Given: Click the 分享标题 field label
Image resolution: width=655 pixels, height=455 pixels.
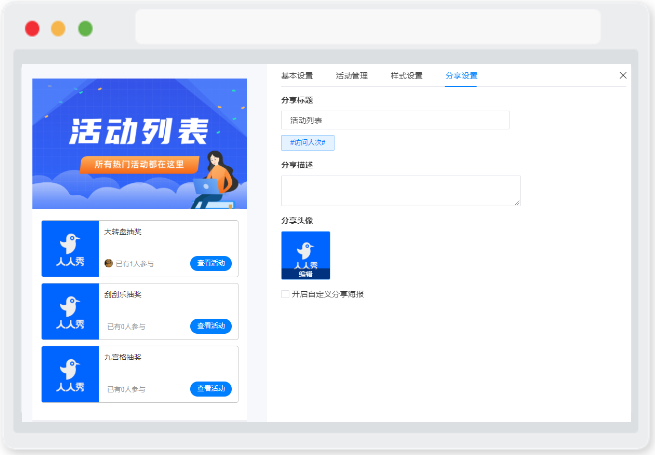Looking at the screenshot, I should click(x=297, y=100).
